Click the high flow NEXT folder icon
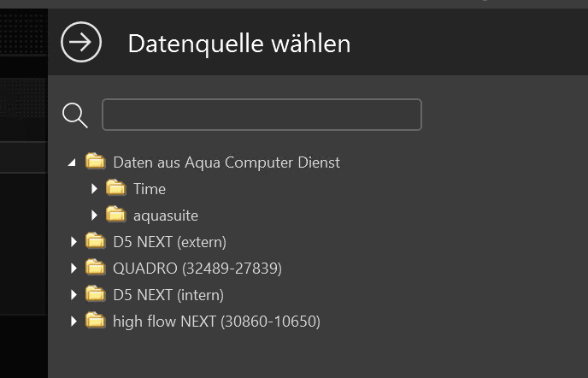This screenshot has width=588, height=378. [95, 320]
